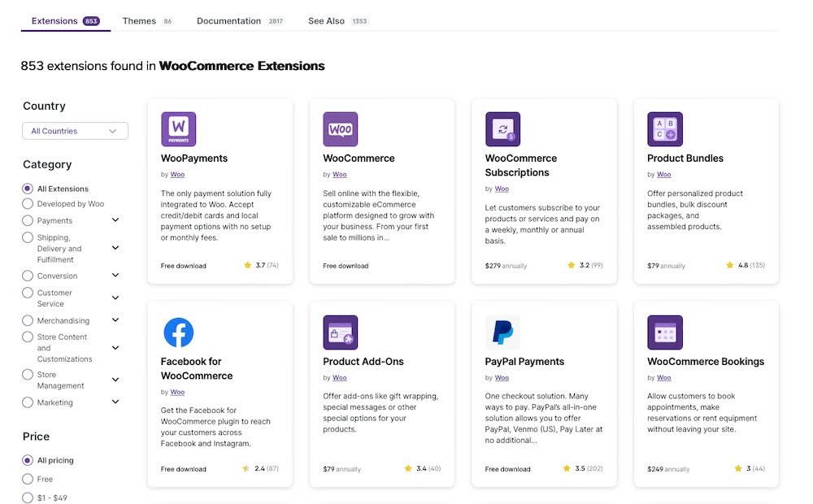Click the star rating on WooPayments card
Screen dimensions: 813x504
tap(261, 265)
